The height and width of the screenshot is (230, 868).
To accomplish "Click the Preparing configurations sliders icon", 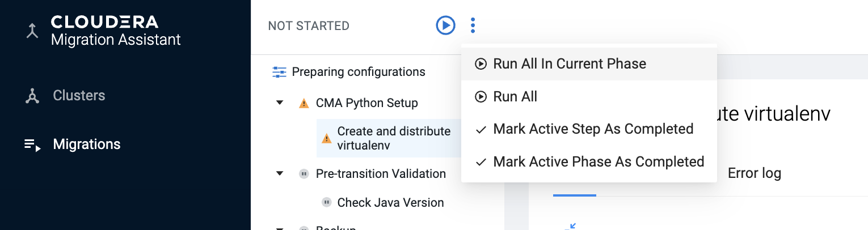I will point(280,72).
